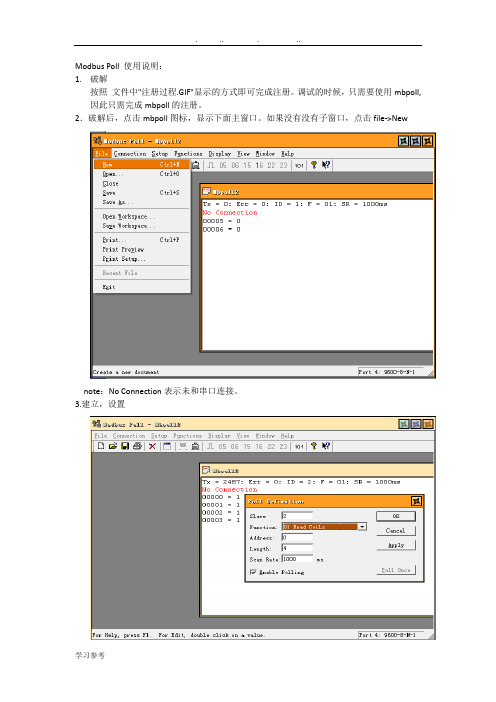Open Functions menu in the upper window

(188, 154)
